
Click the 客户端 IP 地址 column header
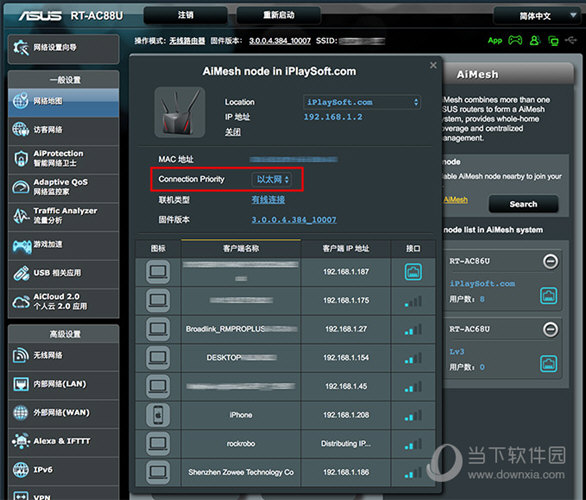(346, 249)
